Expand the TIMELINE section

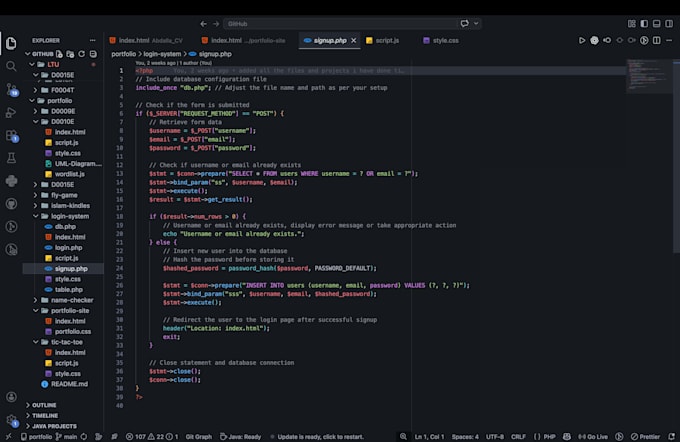(x=63, y=416)
